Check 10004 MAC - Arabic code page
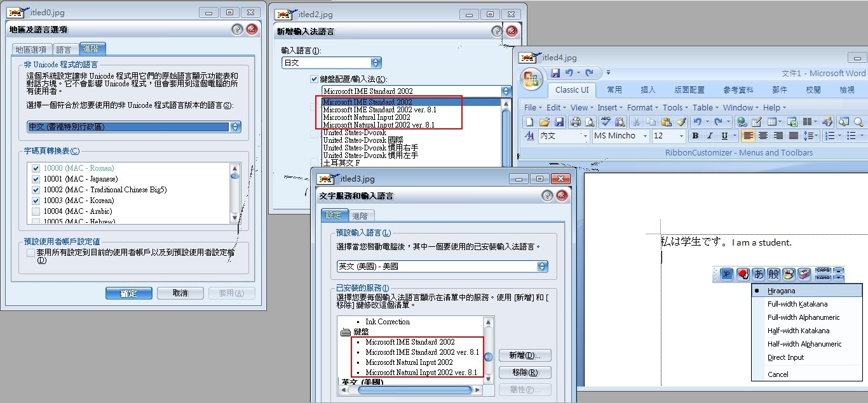Viewport: 868px width, 403px height. [x=36, y=211]
